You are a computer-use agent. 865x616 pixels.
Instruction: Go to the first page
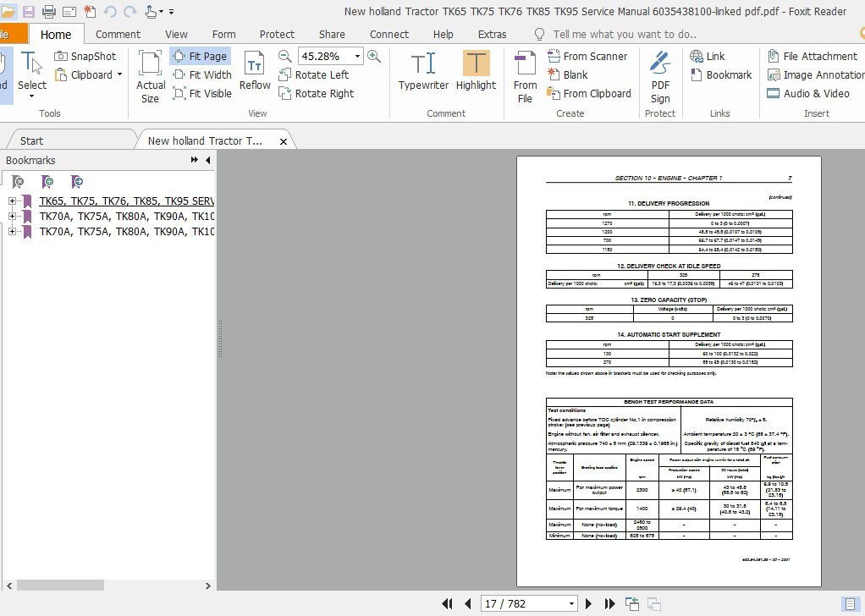pos(447,604)
